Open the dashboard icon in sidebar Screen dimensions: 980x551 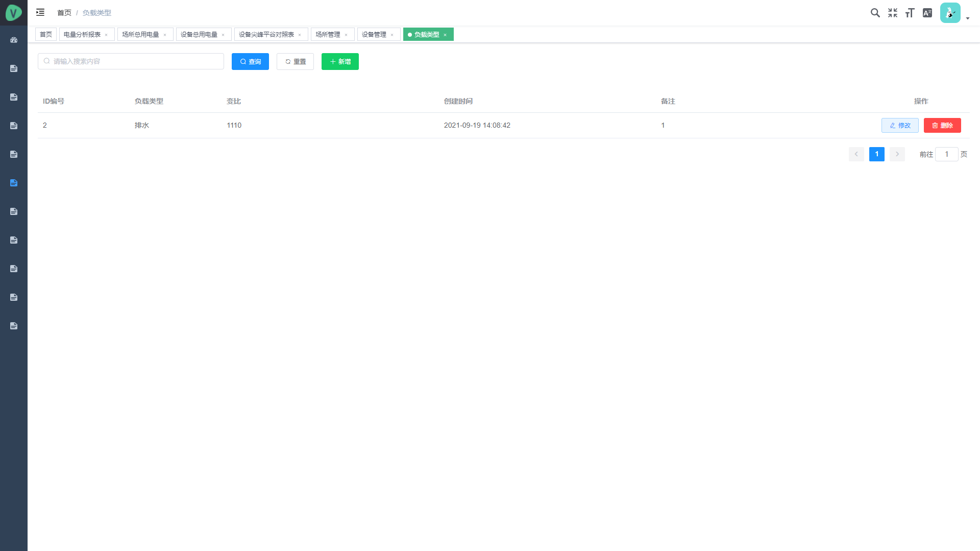(x=14, y=40)
